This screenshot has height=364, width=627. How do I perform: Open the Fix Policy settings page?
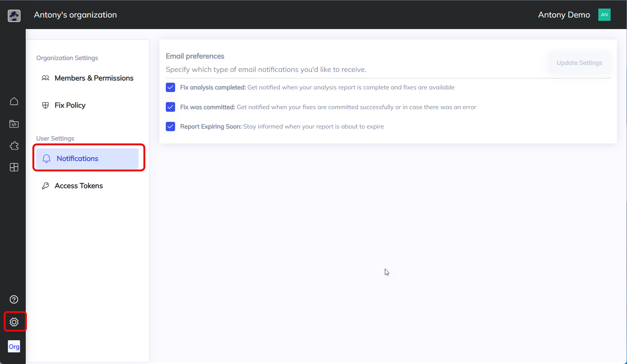[x=70, y=105]
